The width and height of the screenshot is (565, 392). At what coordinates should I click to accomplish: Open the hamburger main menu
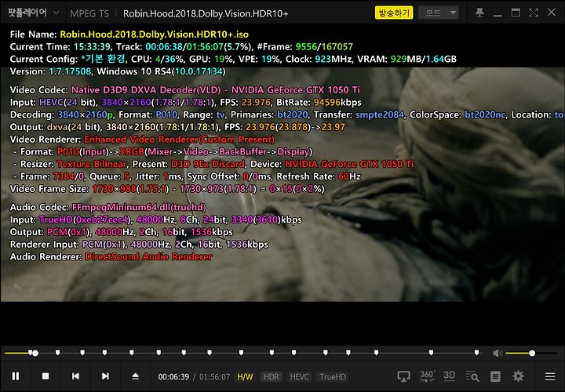(x=550, y=376)
